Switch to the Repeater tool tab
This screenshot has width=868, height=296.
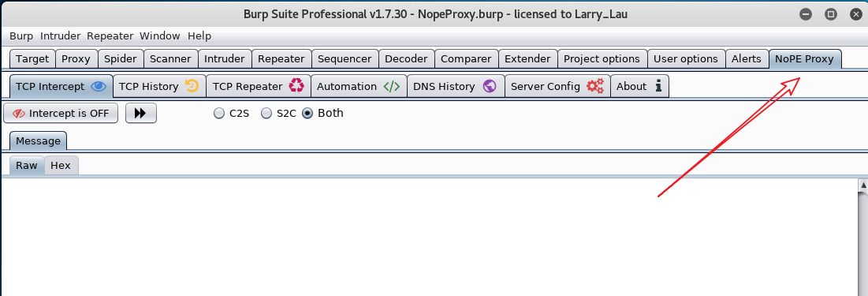pos(281,58)
